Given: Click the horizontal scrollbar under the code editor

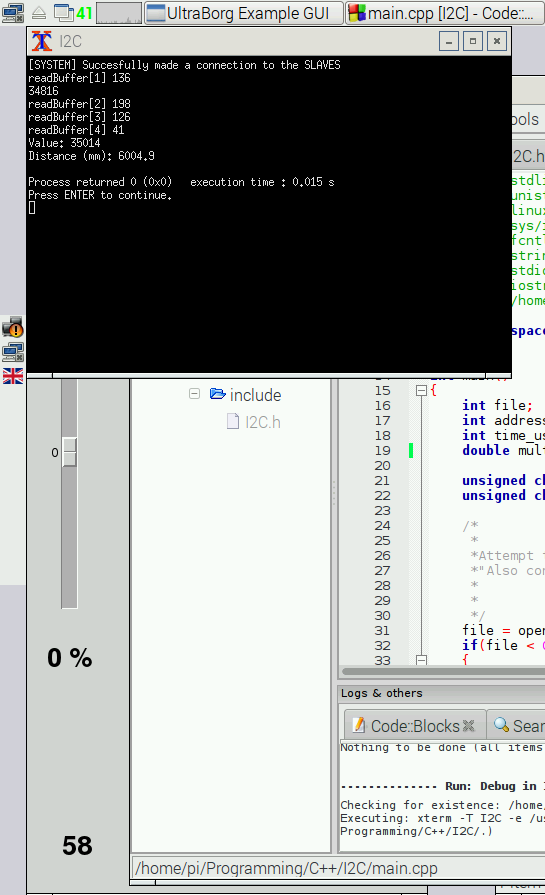Looking at the screenshot, I should (442, 671).
